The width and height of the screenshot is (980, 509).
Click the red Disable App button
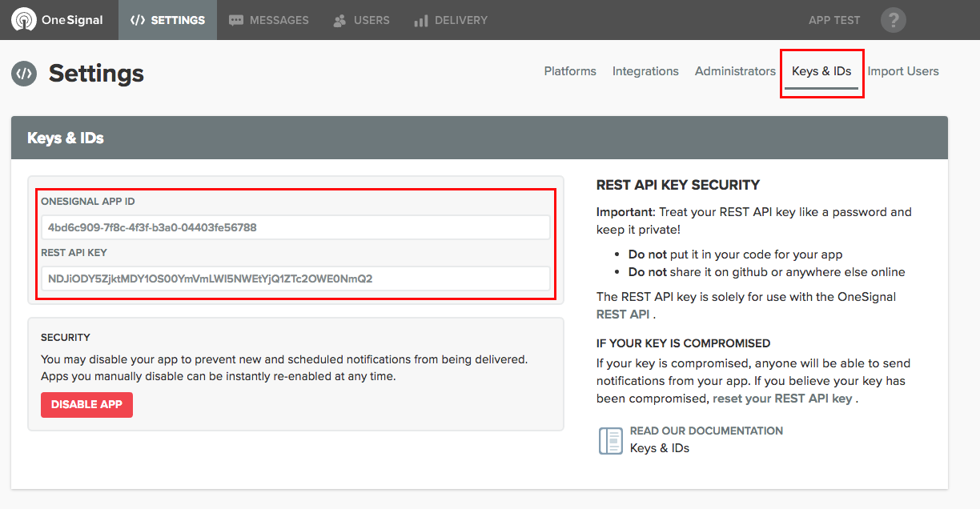click(86, 405)
